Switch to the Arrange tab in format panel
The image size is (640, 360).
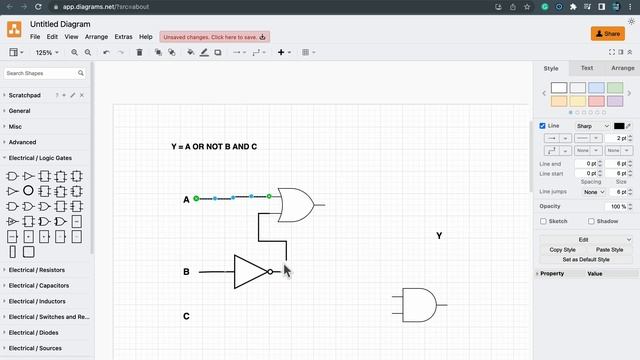click(x=622, y=68)
